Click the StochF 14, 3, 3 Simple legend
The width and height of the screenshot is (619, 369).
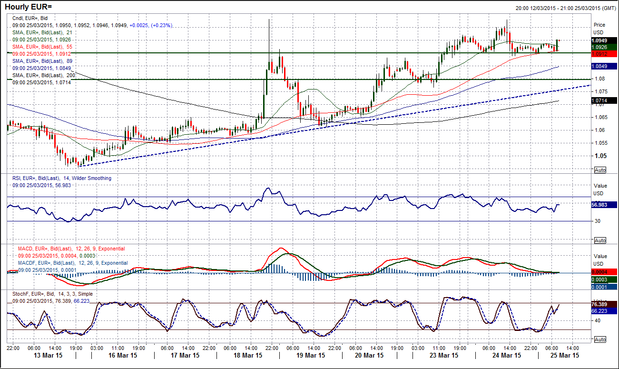[x=53, y=294]
